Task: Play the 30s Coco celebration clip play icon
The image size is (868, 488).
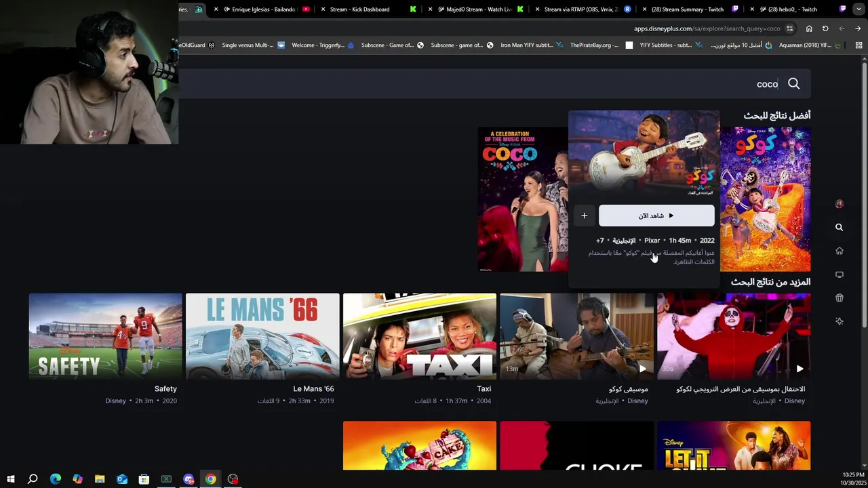Action: click(x=800, y=369)
